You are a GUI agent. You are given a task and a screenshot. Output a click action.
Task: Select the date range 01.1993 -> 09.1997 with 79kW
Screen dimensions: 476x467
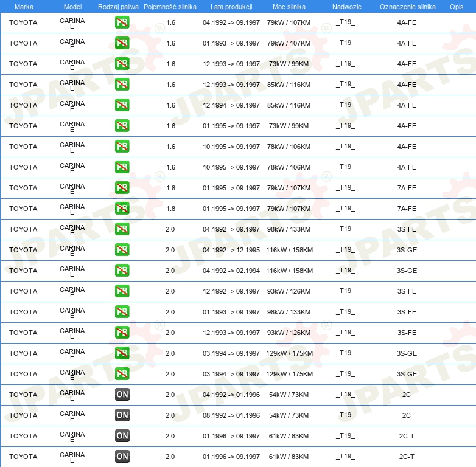(x=231, y=43)
